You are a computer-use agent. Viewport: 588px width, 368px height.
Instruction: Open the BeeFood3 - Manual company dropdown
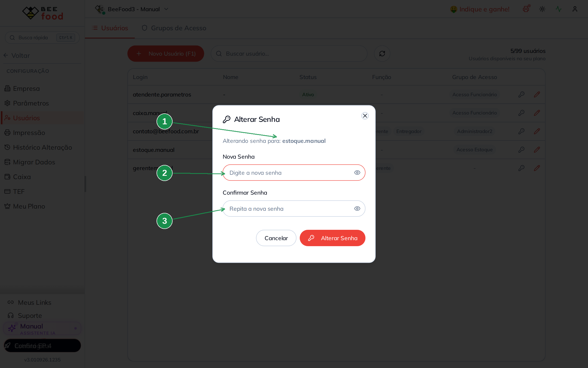(x=132, y=9)
